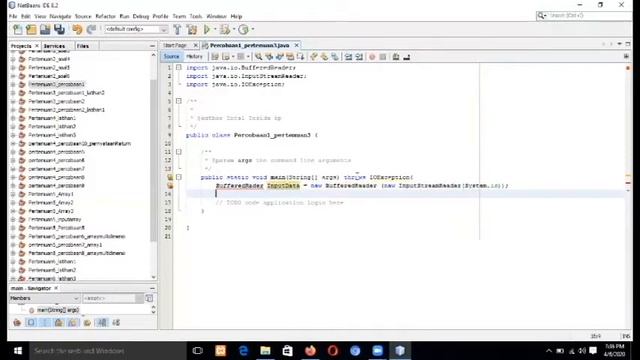Open Task View on the taskbar

(198, 351)
